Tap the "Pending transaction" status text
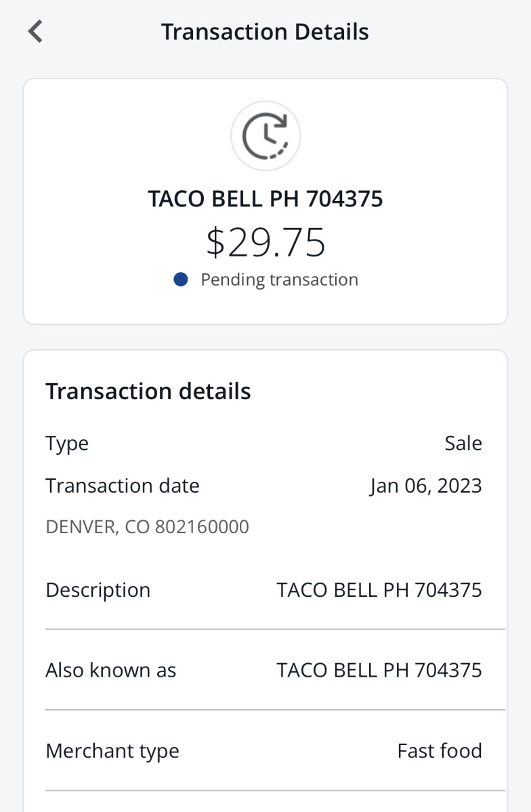Screen dimensions: 531x812 click(279, 279)
